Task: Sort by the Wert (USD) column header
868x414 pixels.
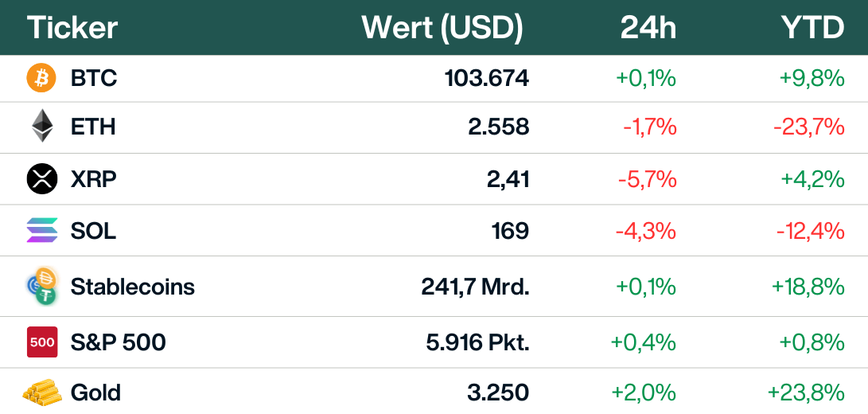Action: click(442, 28)
